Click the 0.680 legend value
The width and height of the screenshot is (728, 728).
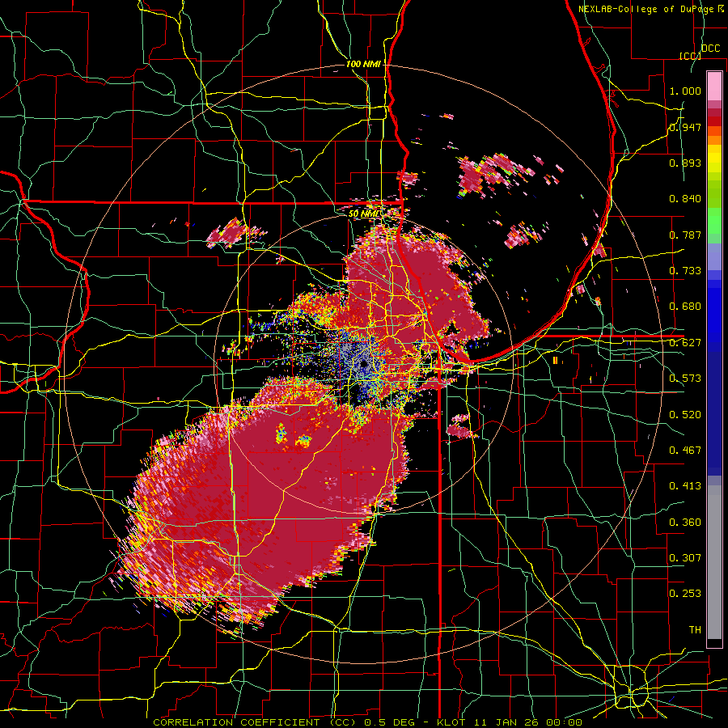click(x=685, y=307)
